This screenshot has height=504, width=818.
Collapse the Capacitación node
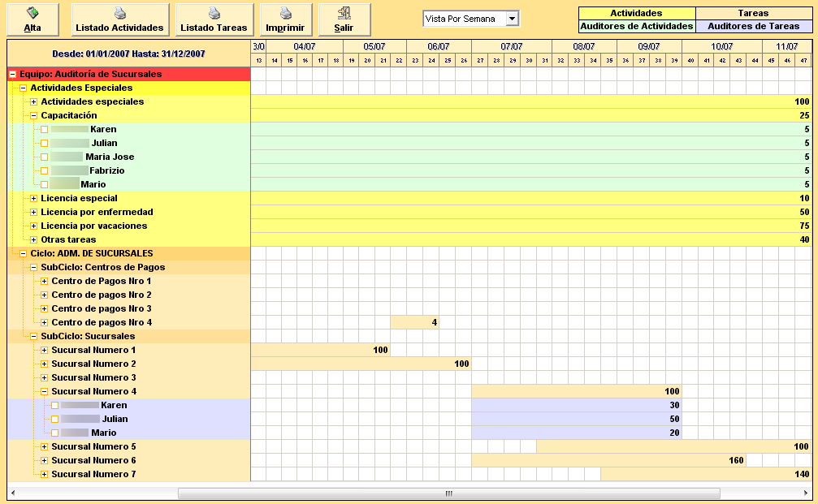coord(33,116)
